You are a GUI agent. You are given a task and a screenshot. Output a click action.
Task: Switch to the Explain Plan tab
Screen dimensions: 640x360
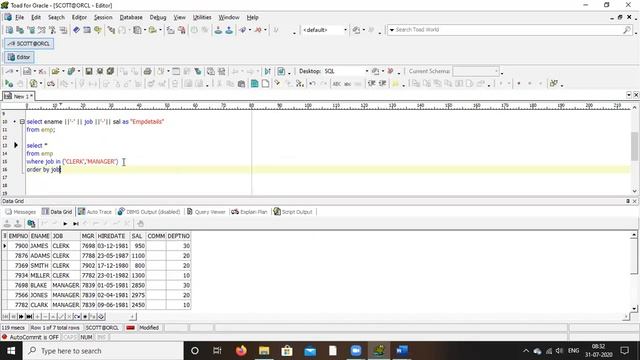click(249, 212)
